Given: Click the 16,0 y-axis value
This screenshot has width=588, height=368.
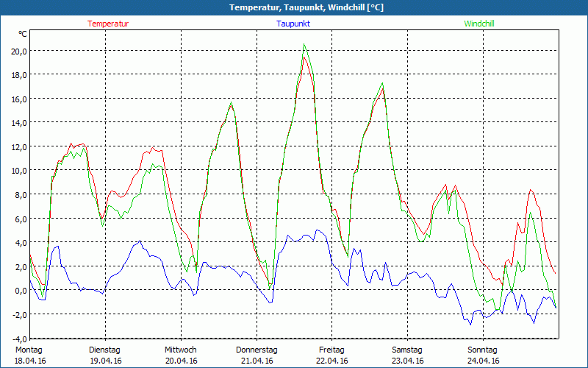Looking at the screenshot, I should pos(19,99).
